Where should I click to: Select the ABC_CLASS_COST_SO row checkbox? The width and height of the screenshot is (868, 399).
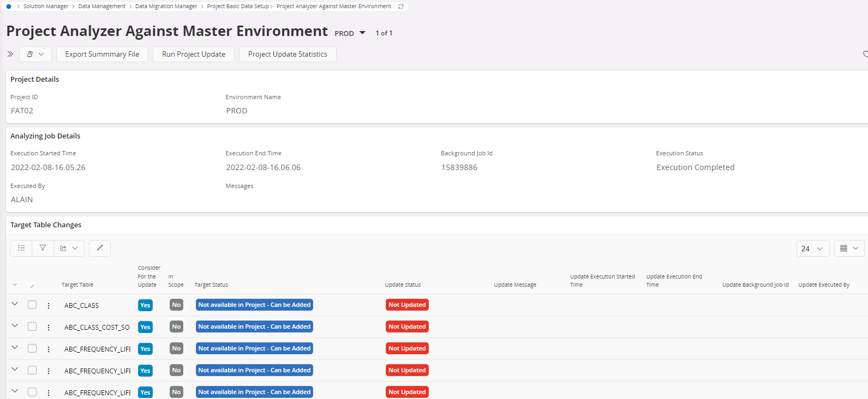[x=32, y=327]
